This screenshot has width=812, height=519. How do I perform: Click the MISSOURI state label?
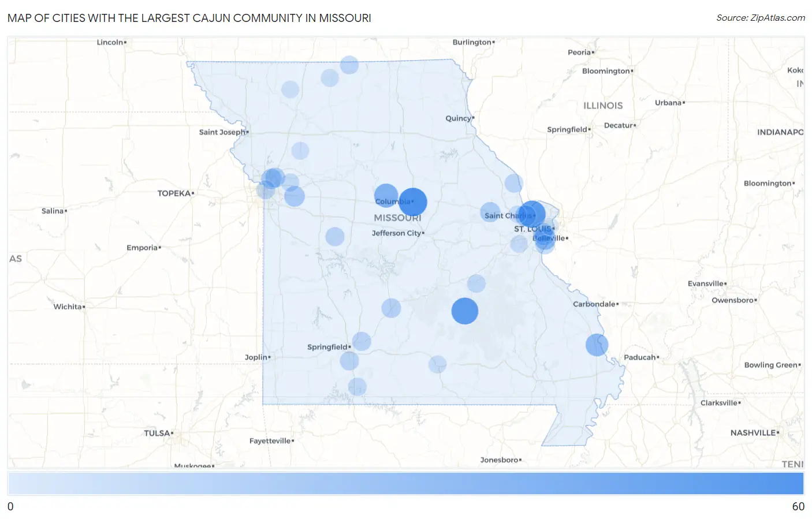pos(397,218)
